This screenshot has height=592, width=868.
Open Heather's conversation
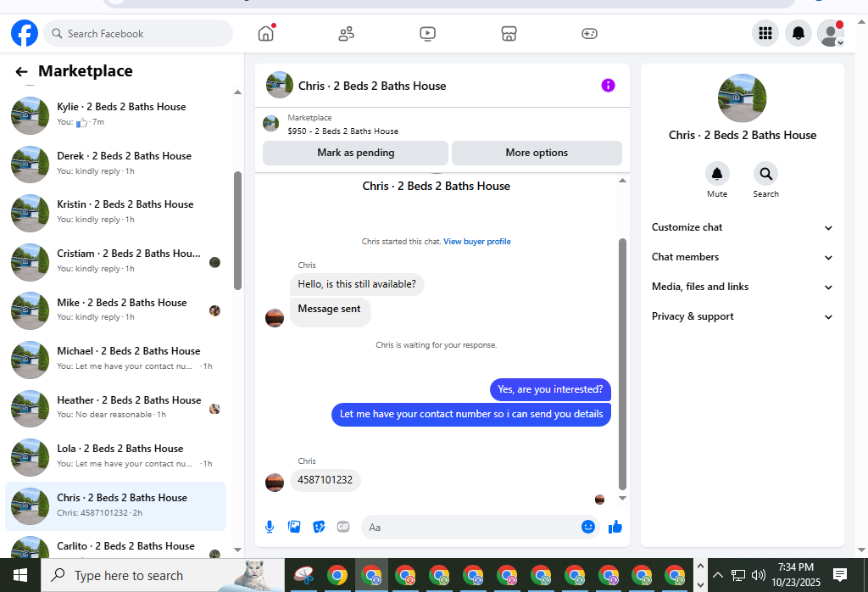(115, 408)
